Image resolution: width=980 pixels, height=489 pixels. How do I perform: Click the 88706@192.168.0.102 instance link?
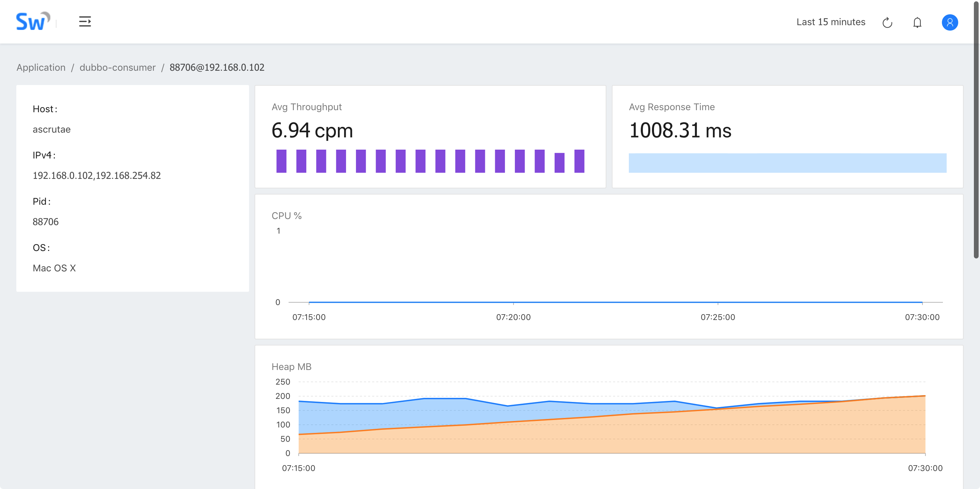216,67
